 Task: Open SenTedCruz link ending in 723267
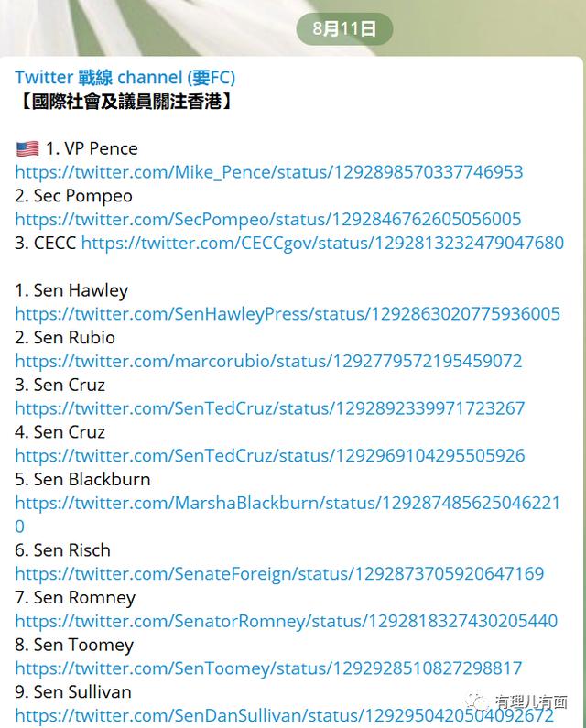click(270, 408)
